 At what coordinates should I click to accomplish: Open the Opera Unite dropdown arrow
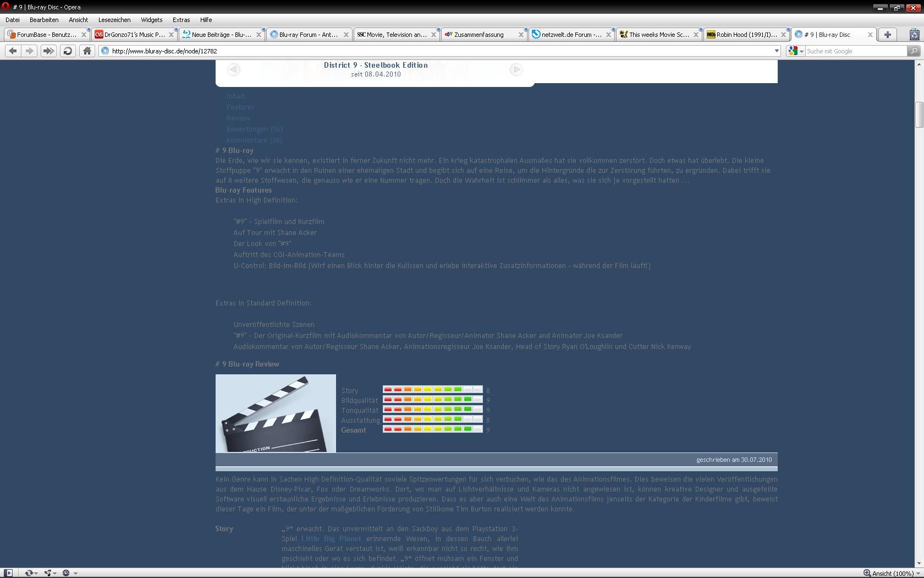point(55,573)
